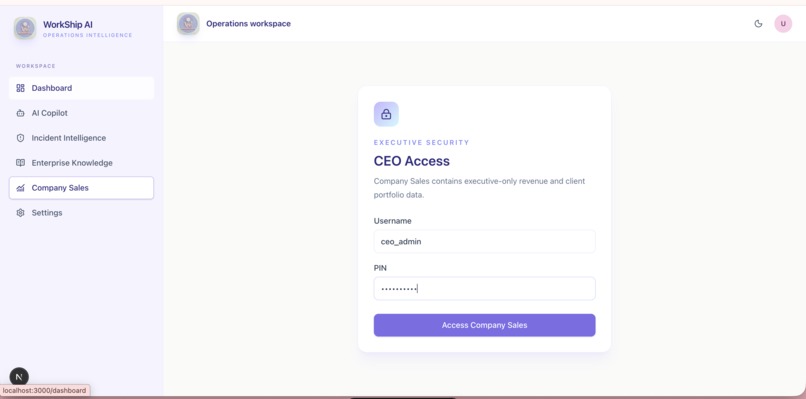Toggle dark mode with the moon icon

point(758,24)
